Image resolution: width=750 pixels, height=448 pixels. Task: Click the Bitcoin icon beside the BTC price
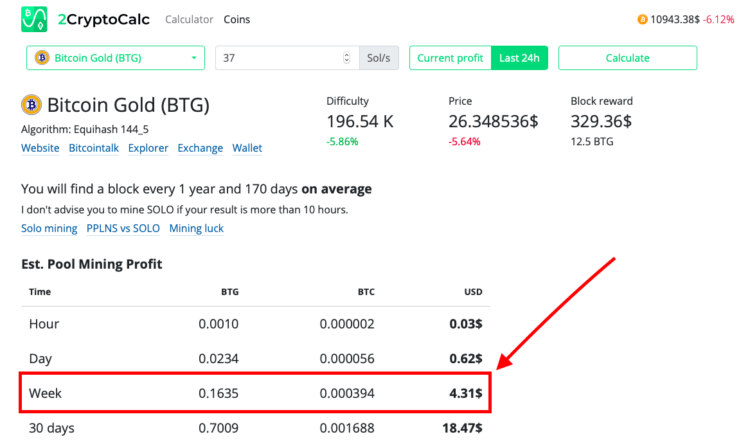point(642,20)
